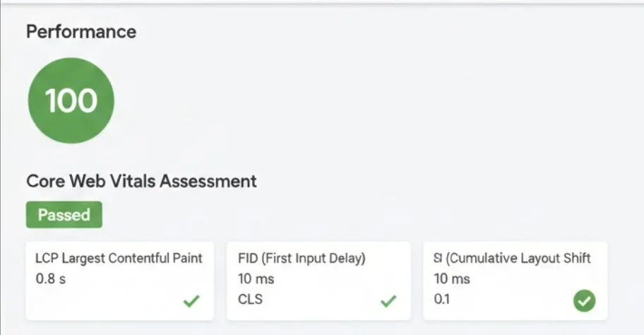Click the Core Web Vitals Assessment heading
Viewport: 644px width, 335px height.
(x=141, y=181)
